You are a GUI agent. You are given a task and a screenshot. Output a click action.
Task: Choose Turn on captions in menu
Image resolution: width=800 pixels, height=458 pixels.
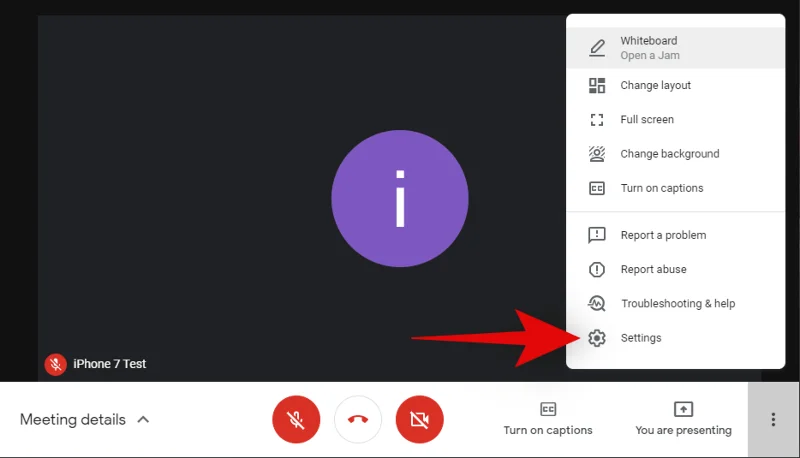(x=676, y=188)
